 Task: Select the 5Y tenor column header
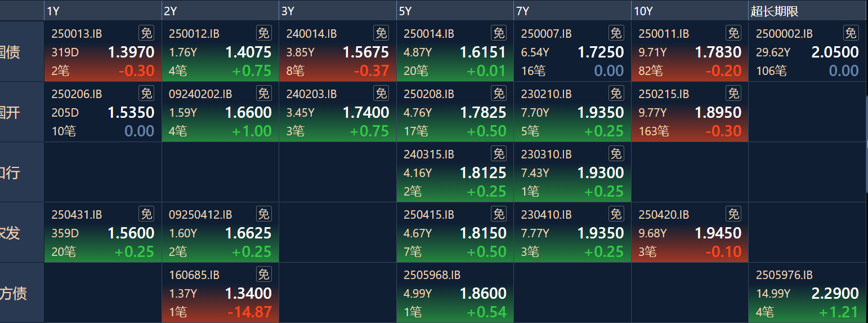455,11
